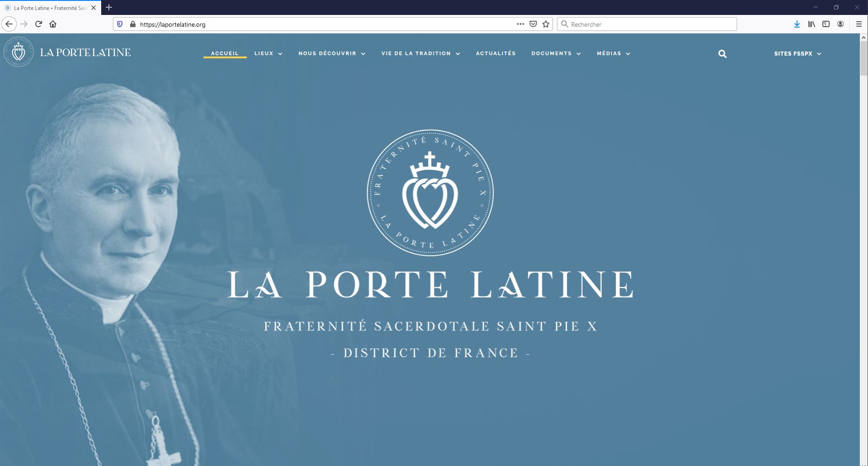Viewport: 868px width, 466px height.
Task: Reload the current page
Action: coord(38,24)
